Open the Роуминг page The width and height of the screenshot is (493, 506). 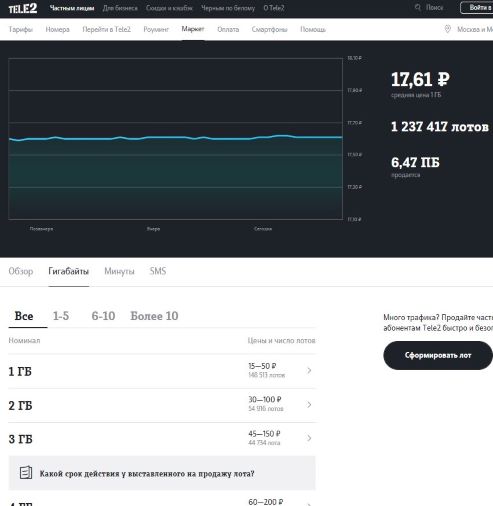coord(156,29)
